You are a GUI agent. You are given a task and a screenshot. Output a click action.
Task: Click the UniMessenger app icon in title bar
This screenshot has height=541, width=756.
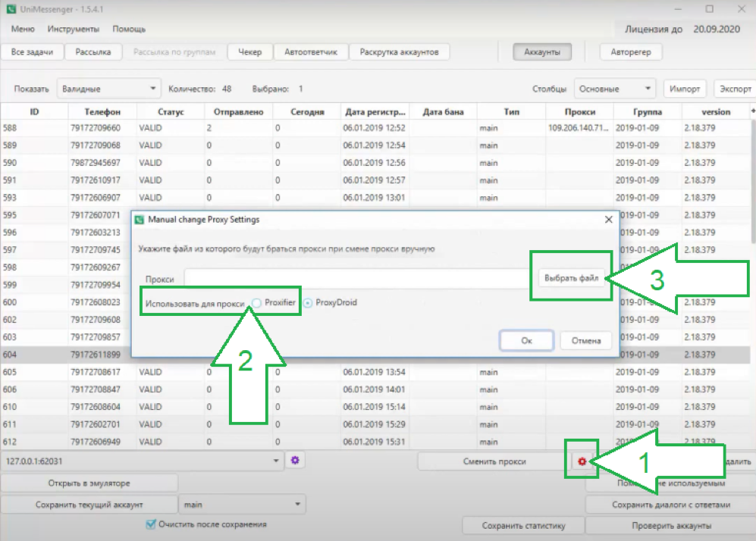click(x=11, y=9)
